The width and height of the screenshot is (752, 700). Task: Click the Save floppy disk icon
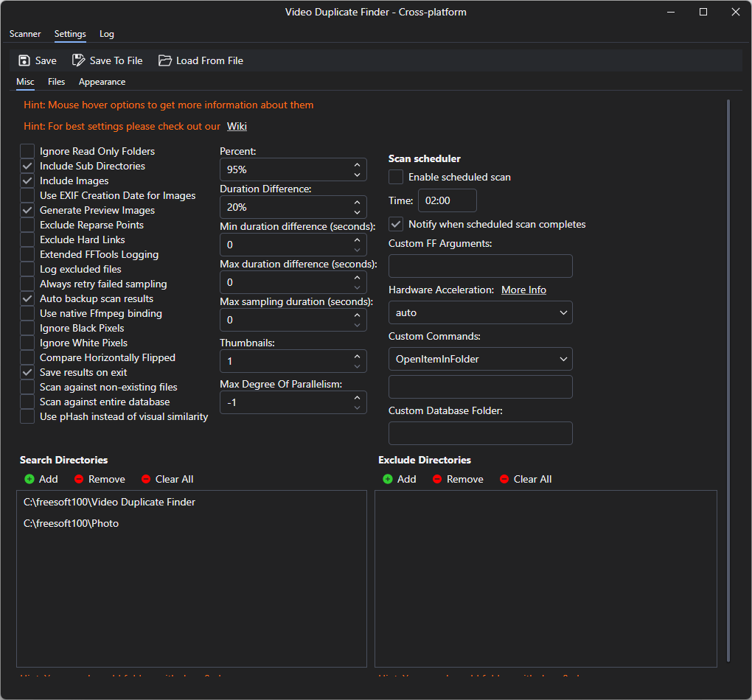(x=24, y=60)
